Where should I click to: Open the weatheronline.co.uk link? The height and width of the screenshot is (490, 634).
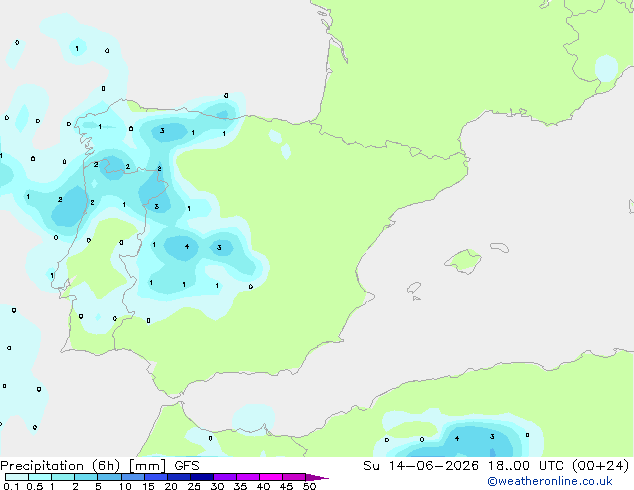(x=550, y=481)
